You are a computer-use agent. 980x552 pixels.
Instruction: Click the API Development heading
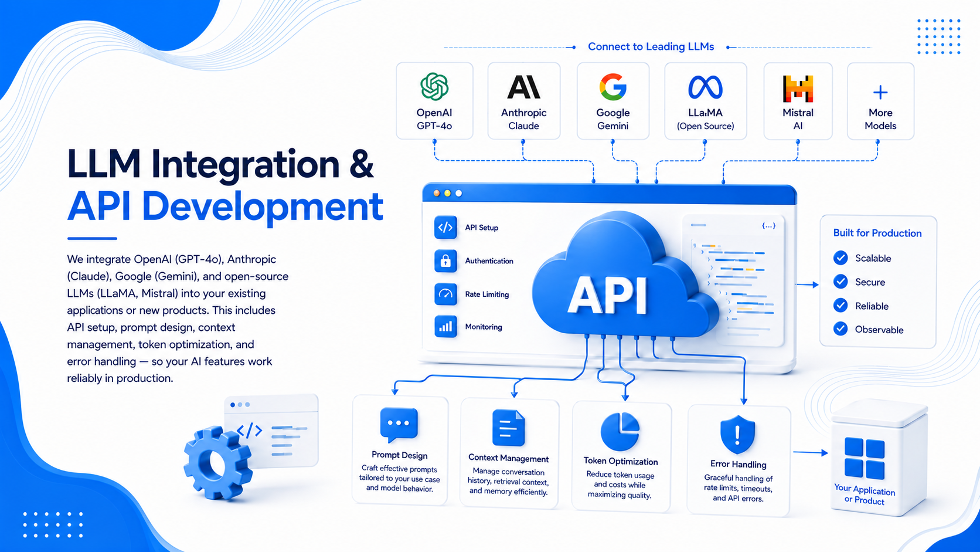[225, 206]
